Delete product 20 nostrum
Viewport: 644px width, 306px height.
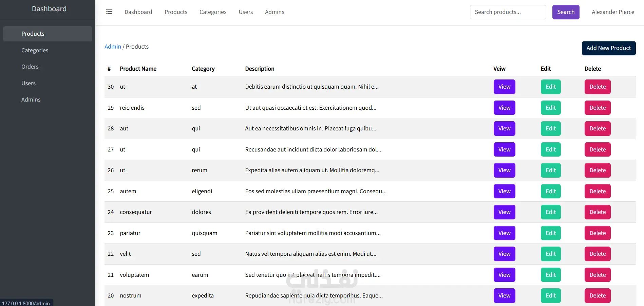click(x=598, y=295)
